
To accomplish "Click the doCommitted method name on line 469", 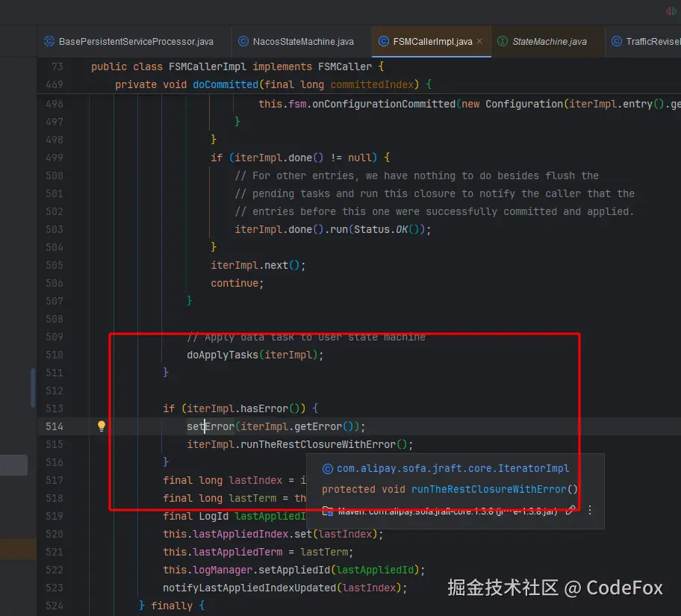I will point(226,84).
